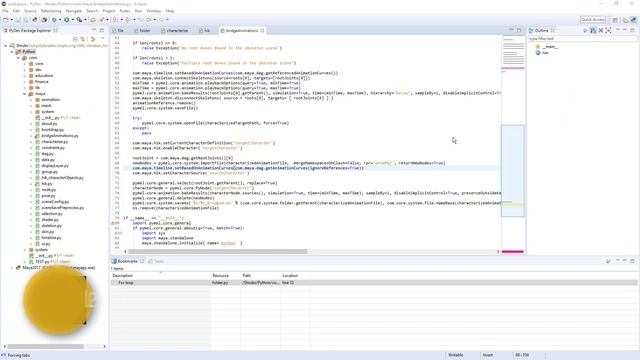Minimize the PyDev Package Explorer panel
The height and width of the screenshot is (360, 640).
(94, 30)
